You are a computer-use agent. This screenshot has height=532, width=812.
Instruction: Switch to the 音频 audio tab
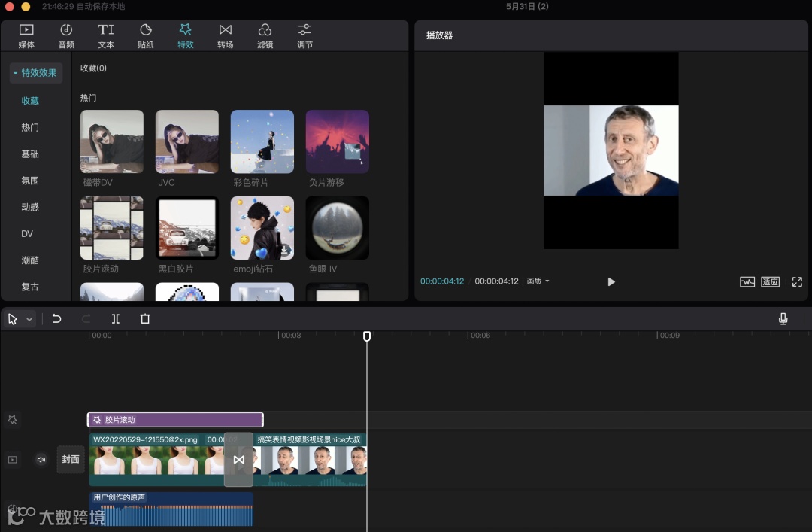click(66, 35)
